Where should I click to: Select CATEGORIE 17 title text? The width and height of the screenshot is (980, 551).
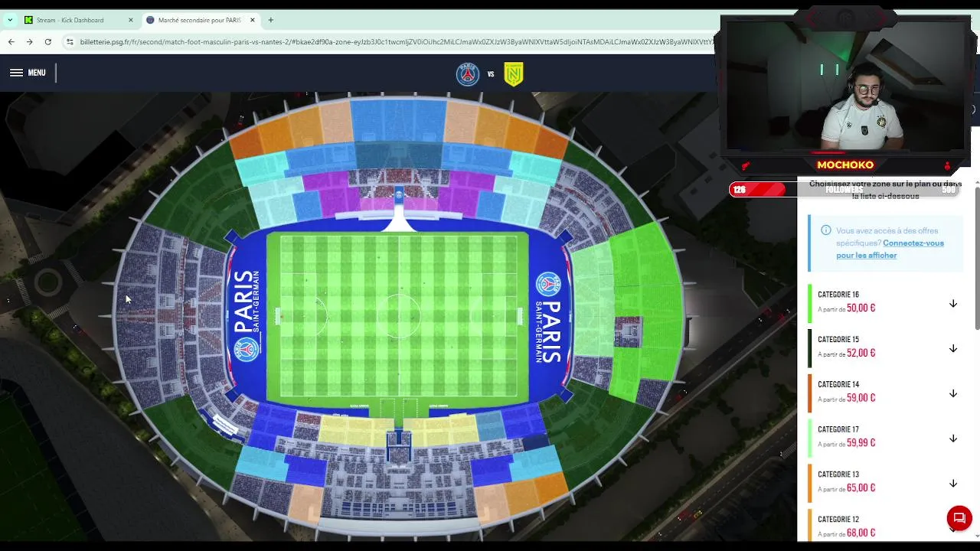coord(838,429)
